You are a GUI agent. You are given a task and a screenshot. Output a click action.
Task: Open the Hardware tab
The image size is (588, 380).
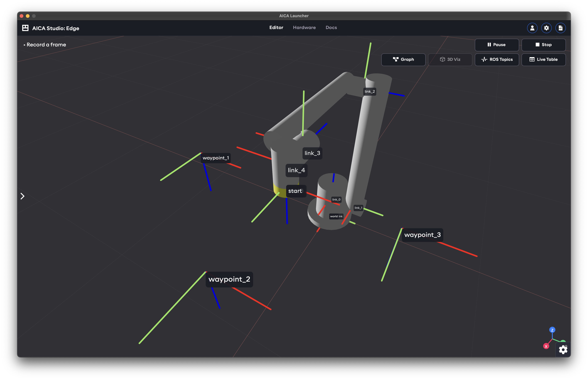[x=304, y=27]
